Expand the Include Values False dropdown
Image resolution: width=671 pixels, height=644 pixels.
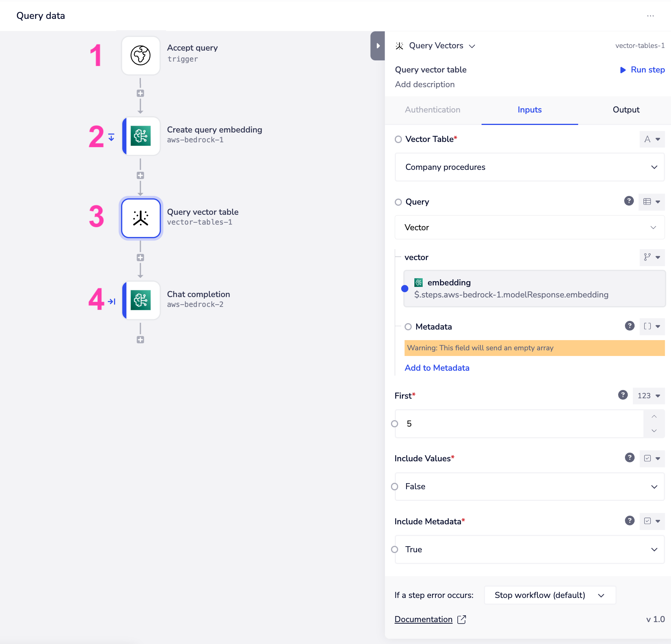pyautogui.click(x=529, y=487)
